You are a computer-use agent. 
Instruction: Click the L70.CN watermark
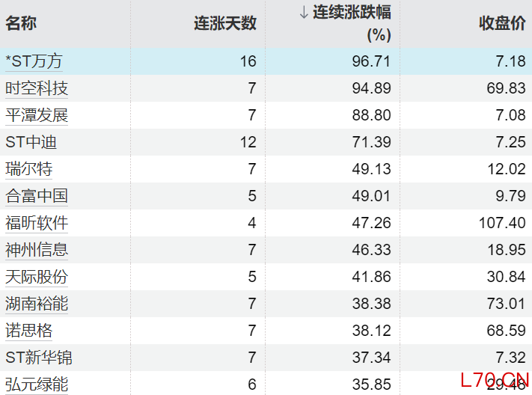pos(495,380)
